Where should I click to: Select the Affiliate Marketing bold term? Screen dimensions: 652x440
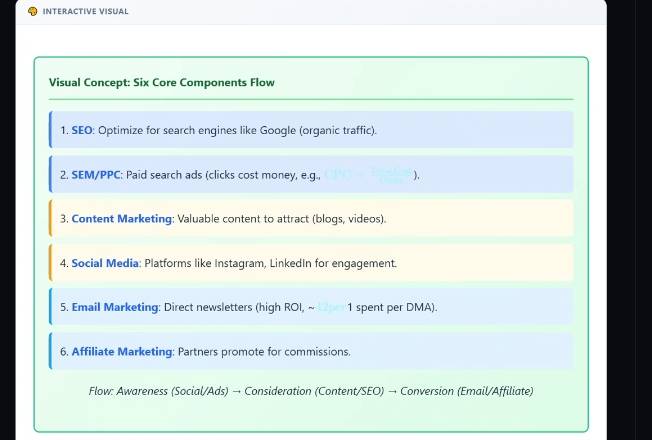pyautogui.click(x=121, y=352)
